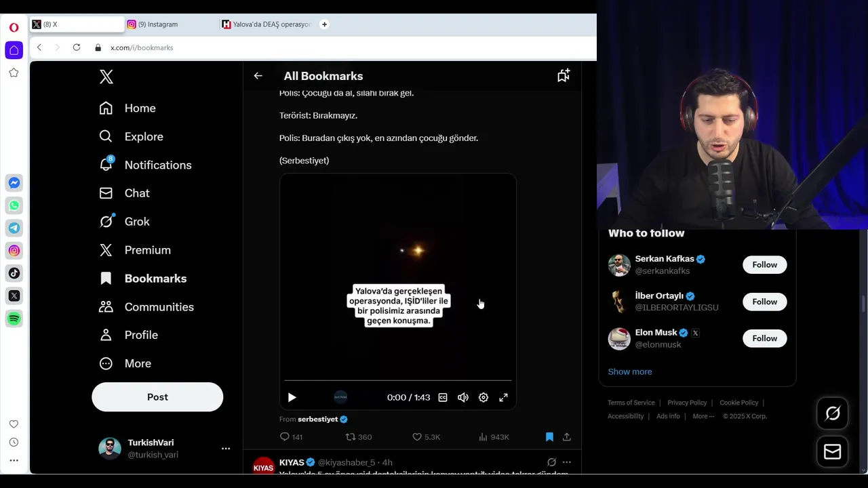
Task: Switch to the Instagram browser tab
Action: pyautogui.click(x=172, y=24)
